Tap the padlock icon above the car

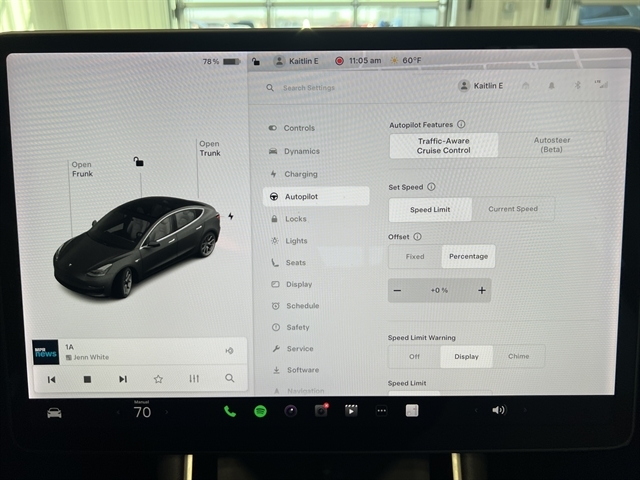click(138, 162)
